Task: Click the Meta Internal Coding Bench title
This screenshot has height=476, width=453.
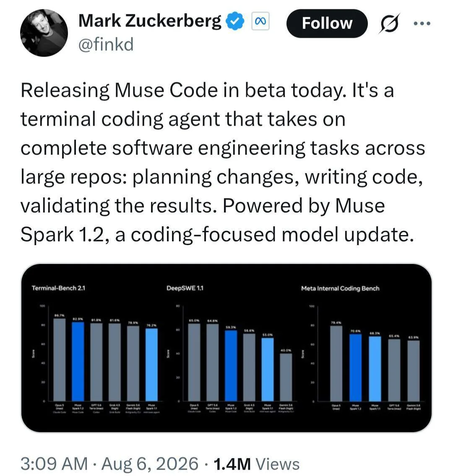Action: pos(340,288)
